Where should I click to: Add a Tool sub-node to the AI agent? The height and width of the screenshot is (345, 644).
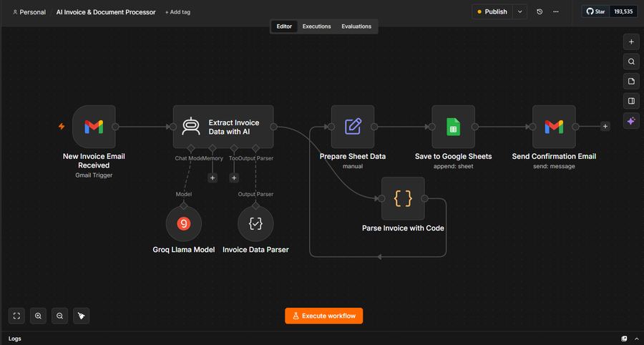[x=234, y=178]
